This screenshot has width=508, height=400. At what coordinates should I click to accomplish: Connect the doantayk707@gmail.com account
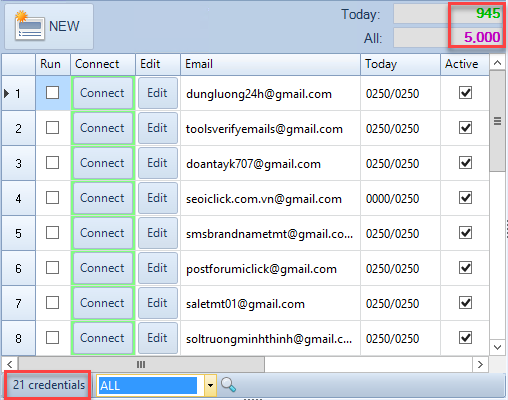(x=103, y=163)
